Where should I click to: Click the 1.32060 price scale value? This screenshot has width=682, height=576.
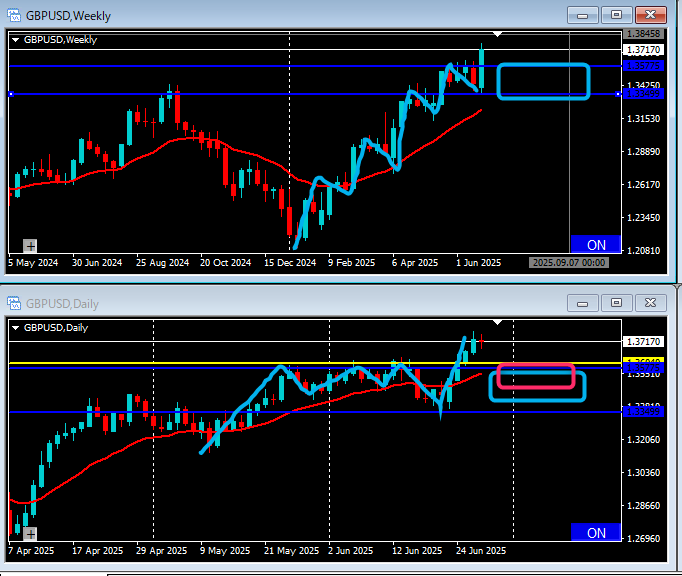[x=644, y=440]
